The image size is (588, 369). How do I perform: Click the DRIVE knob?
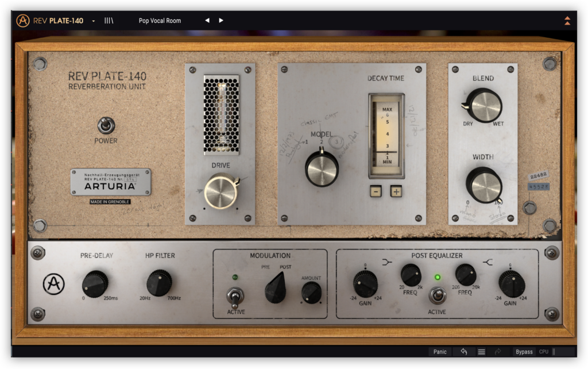(x=220, y=192)
